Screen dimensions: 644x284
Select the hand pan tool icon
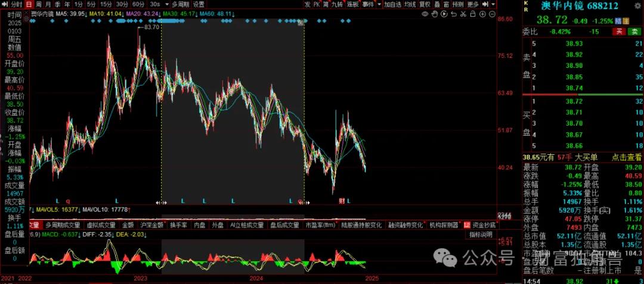tap(435, 14)
